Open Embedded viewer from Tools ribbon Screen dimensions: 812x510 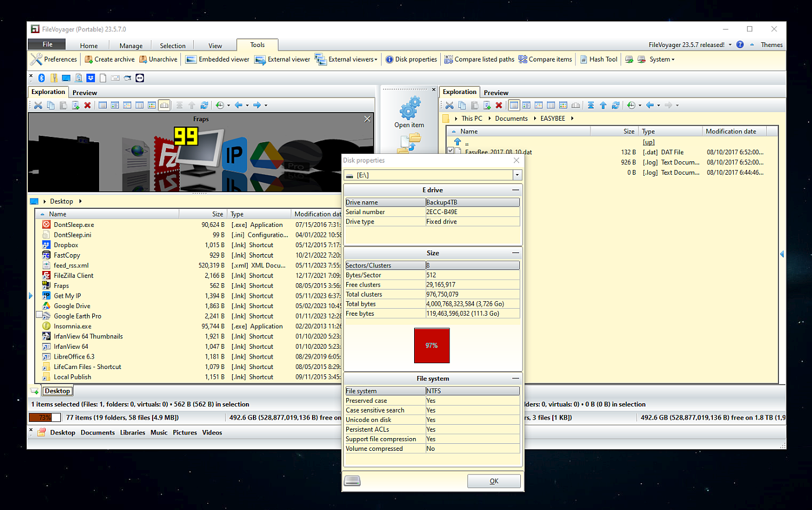point(217,59)
